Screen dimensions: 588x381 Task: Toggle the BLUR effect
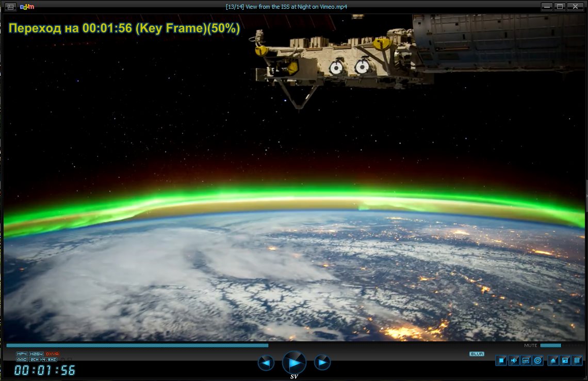[477, 354]
